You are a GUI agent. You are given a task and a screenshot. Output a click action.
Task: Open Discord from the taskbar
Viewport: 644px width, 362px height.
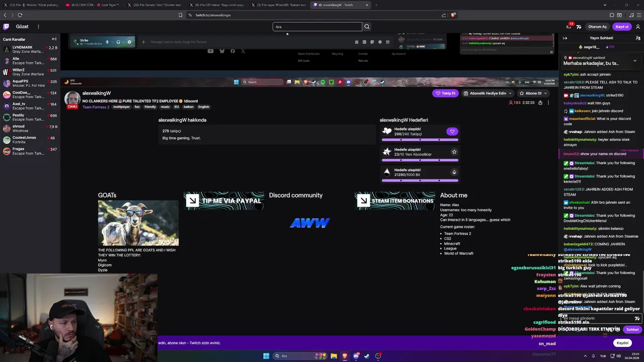coord(356,356)
